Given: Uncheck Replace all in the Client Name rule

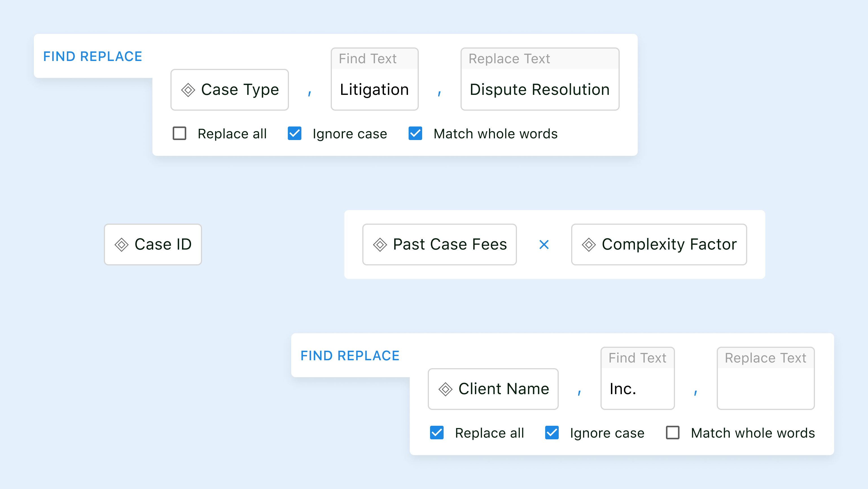Looking at the screenshot, I should pyautogui.click(x=437, y=432).
